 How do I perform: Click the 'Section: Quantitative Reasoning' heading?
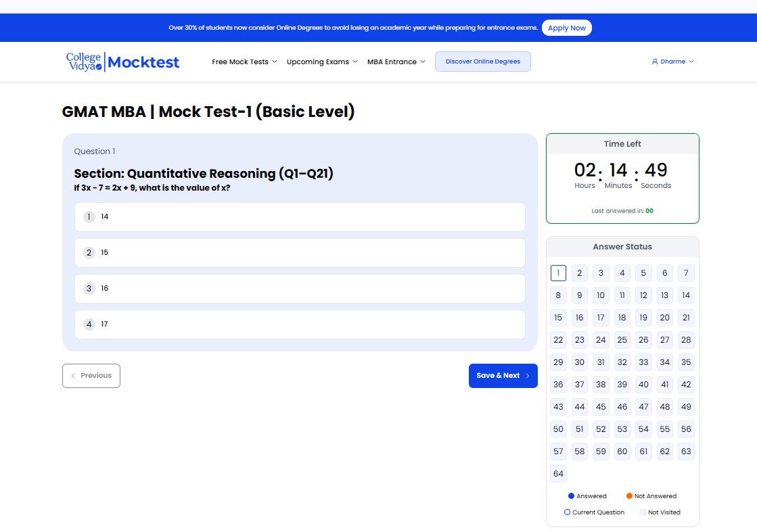(204, 174)
